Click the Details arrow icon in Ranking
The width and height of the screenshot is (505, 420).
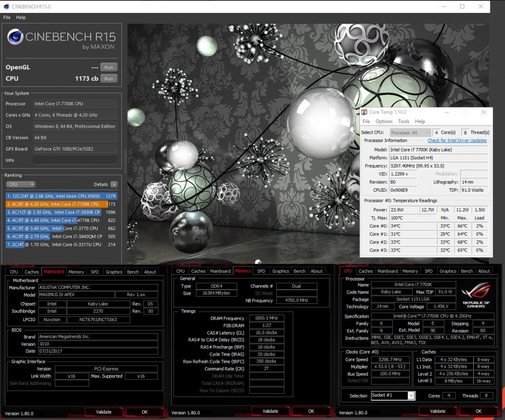pos(114,184)
